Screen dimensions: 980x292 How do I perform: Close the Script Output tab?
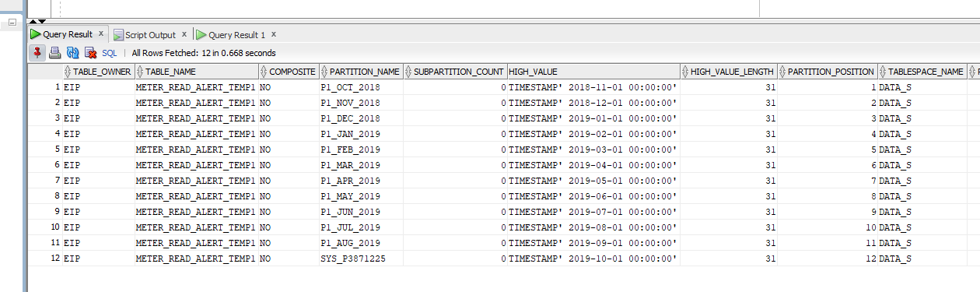pyautogui.click(x=184, y=34)
